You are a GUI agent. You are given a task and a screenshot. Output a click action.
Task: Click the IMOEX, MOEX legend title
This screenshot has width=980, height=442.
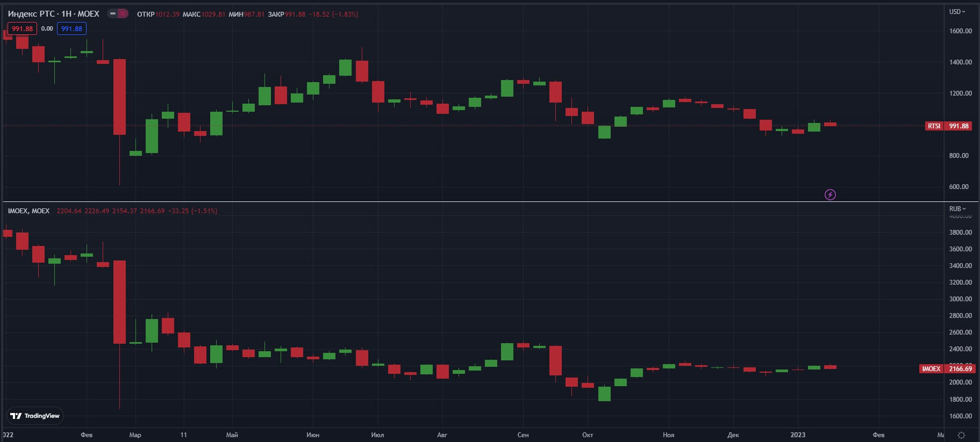(x=28, y=211)
